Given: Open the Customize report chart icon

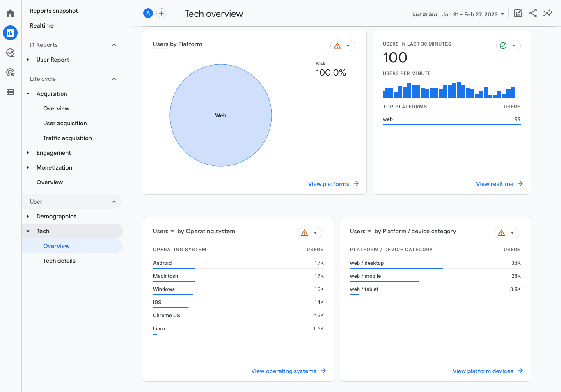Looking at the screenshot, I should [518, 13].
